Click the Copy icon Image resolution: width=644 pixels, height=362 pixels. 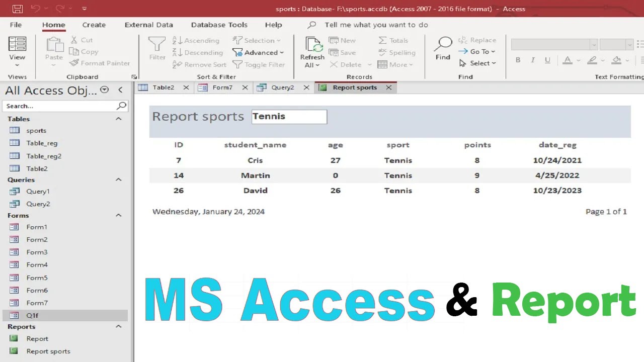click(73, 51)
